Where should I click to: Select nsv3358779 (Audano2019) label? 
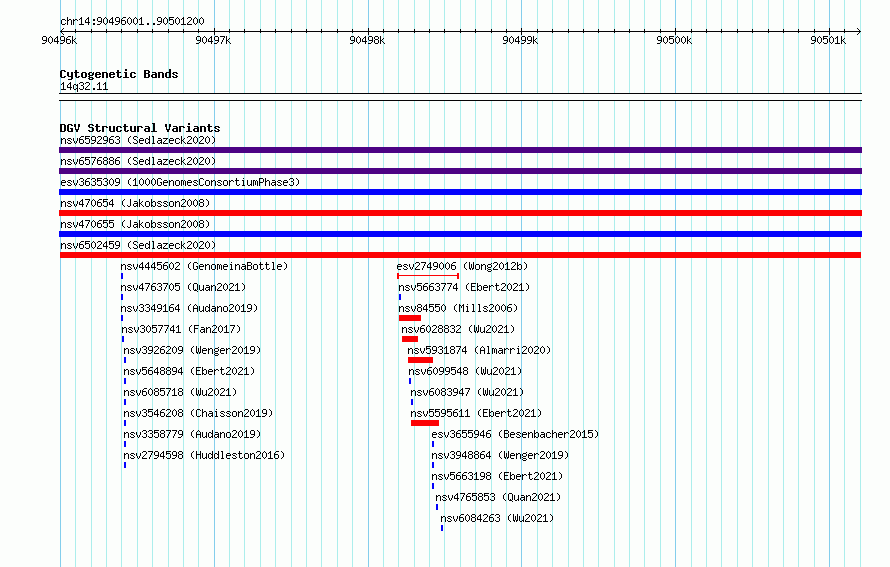point(192,434)
